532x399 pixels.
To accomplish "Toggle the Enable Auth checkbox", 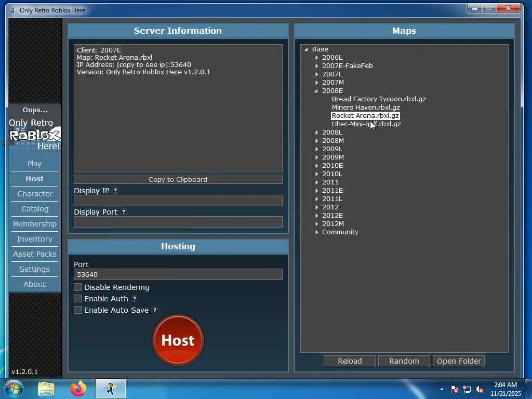I will coord(78,299).
